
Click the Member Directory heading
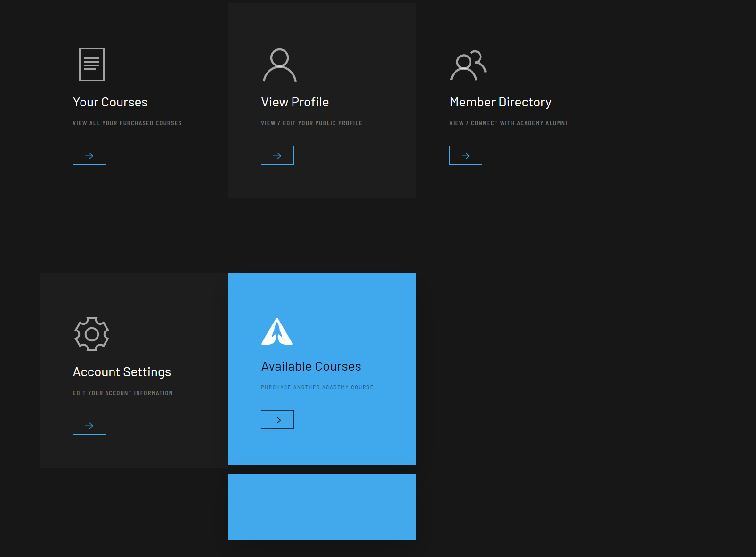(500, 102)
